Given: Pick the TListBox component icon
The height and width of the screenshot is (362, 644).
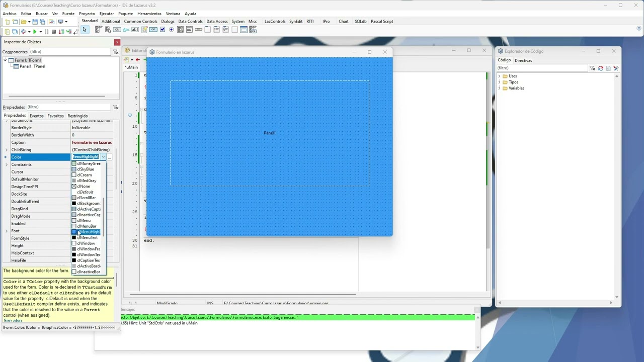Looking at the screenshot, I should coord(180,30).
